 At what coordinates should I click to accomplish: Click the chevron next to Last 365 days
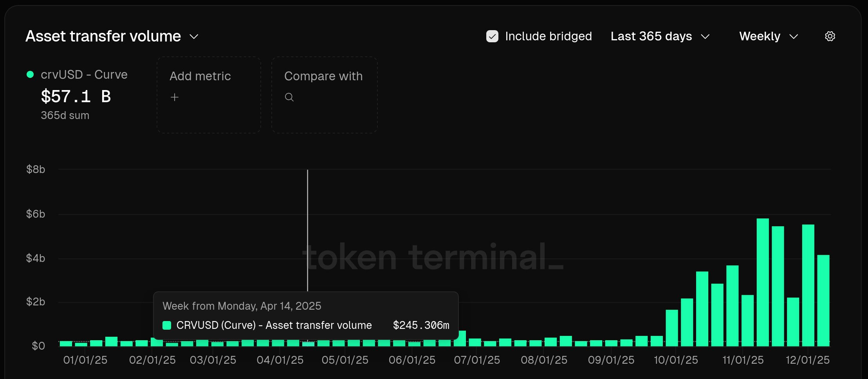[x=705, y=37]
